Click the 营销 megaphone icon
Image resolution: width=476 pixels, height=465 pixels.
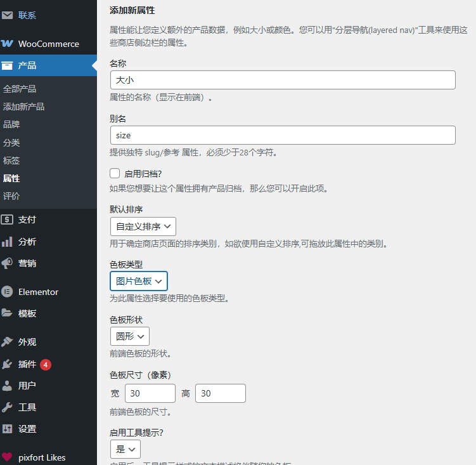[7, 263]
